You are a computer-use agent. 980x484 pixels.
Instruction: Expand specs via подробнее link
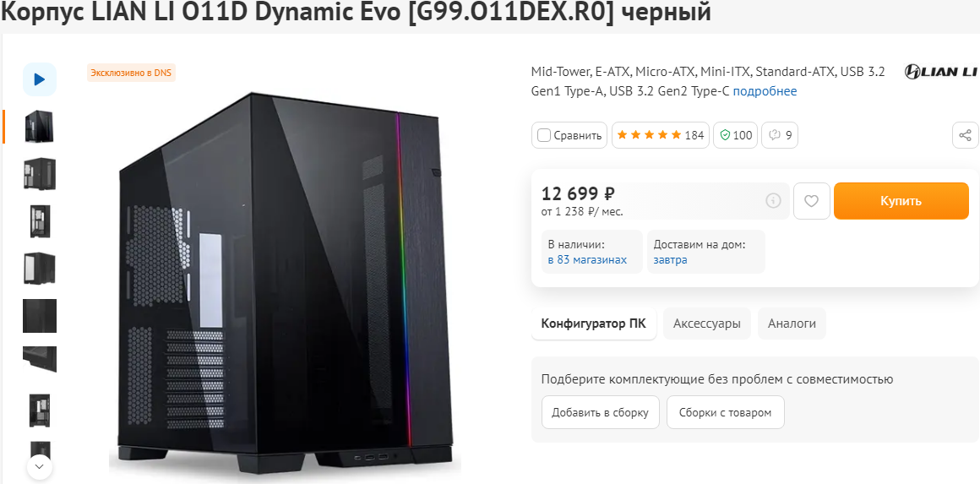pyautogui.click(x=765, y=91)
